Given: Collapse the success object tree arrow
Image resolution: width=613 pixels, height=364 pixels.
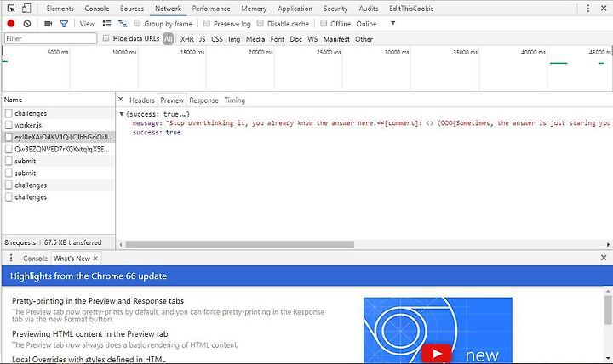Looking at the screenshot, I should (122, 114).
